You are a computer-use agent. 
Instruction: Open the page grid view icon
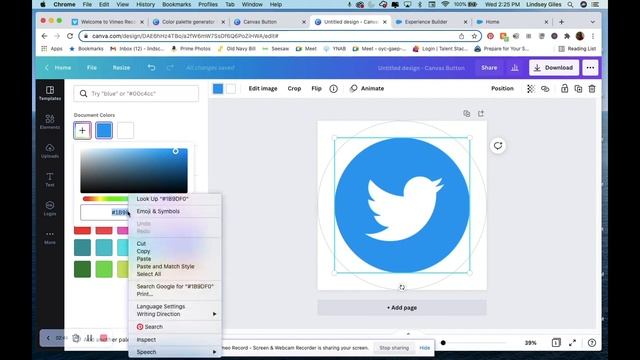tap(556, 343)
